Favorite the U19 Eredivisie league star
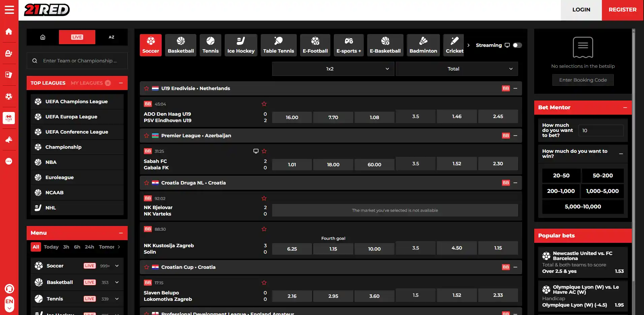Image resolution: width=644 pixels, height=315 pixels. coord(147,88)
